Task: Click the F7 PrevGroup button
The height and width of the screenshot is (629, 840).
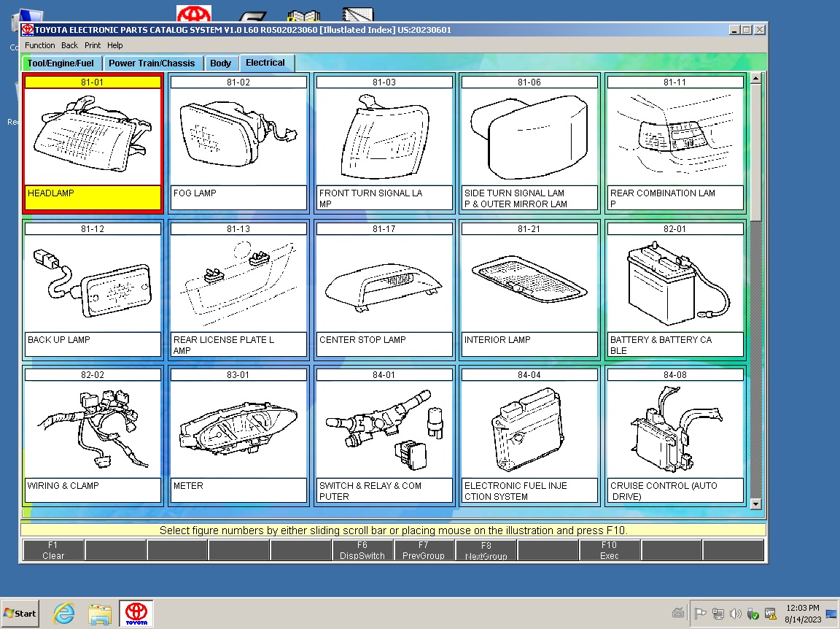Action: pyautogui.click(x=424, y=550)
